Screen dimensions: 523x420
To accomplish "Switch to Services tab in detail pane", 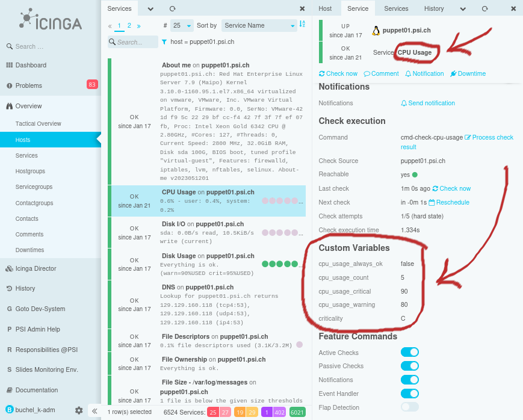I will [x=396, y=8].
